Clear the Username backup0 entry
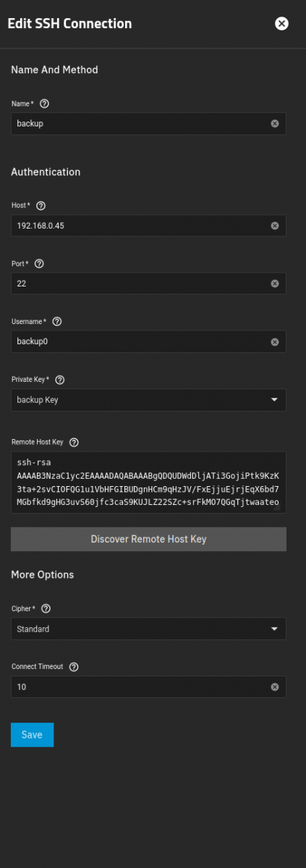 point(275,341)
